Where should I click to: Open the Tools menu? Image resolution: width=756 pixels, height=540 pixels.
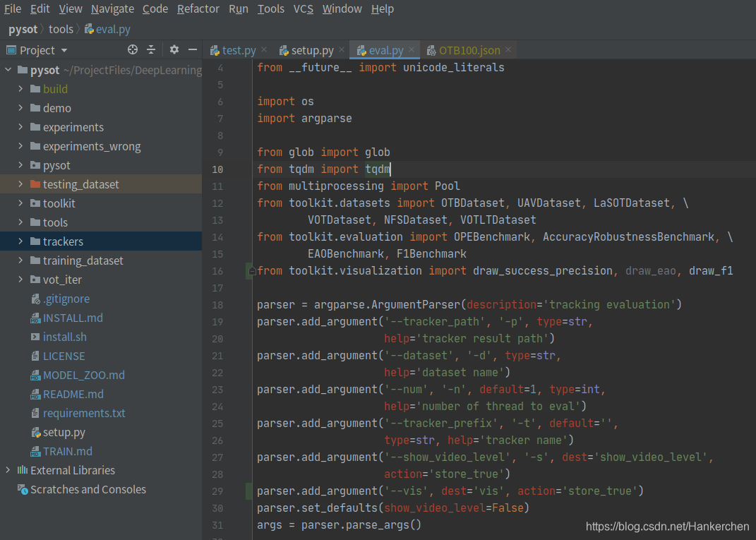pos(270,8)
